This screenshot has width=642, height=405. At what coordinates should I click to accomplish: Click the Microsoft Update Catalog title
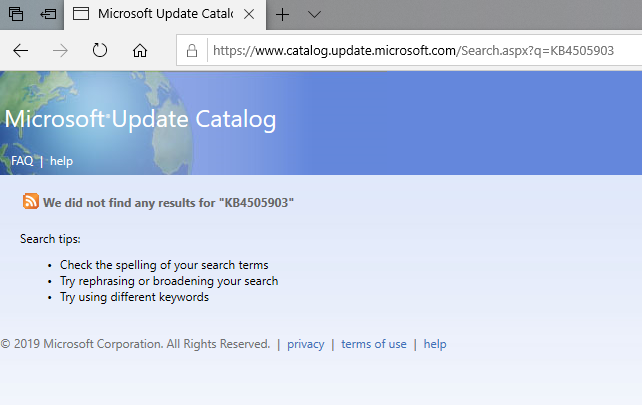pos(140,120)
